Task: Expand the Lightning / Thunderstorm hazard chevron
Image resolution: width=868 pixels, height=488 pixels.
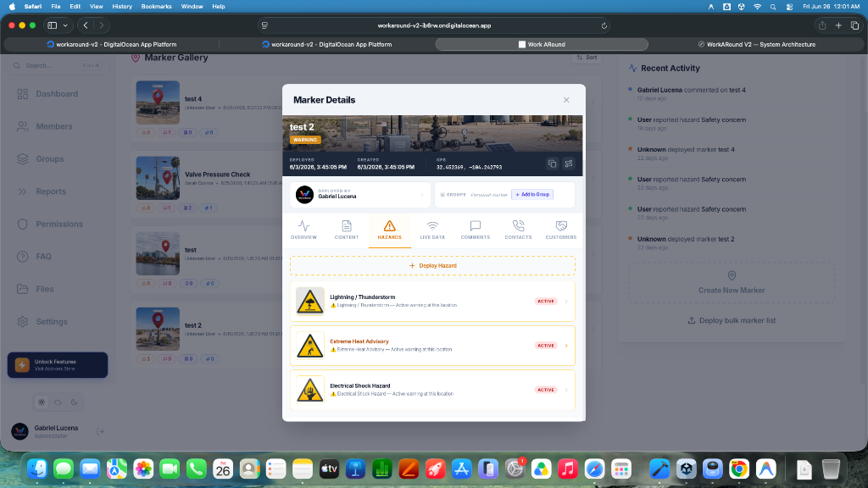Action: [x=566, y=302]
